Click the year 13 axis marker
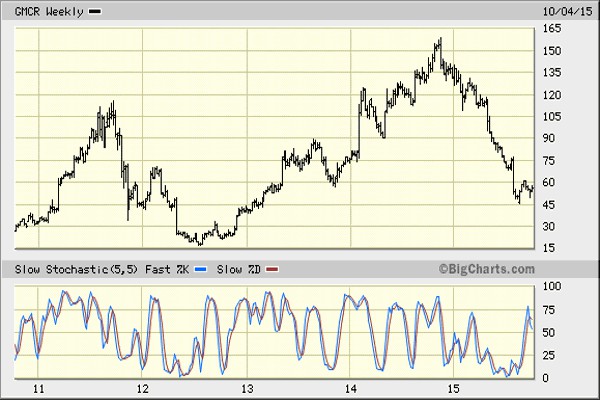Screen dimensions: 600x400 pyautogui.click(x=247, y=389)
